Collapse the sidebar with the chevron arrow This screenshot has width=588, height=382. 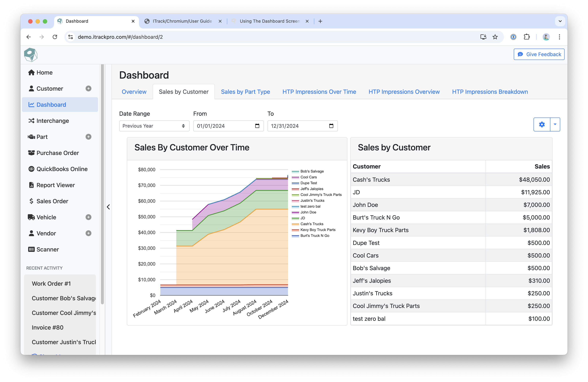point(108,207)
